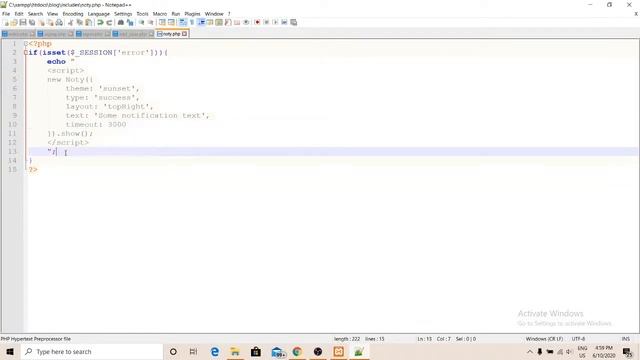
Task: Zoom out the editor text
Action: 150,22
